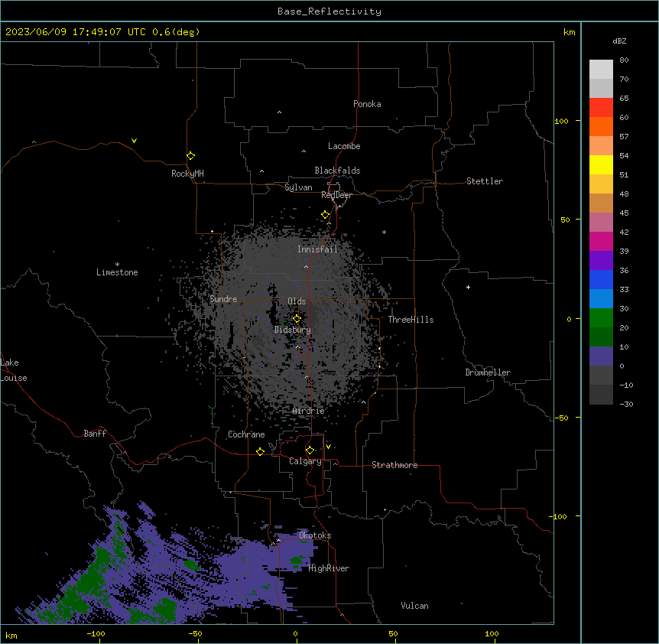Viewport: 659px width, 644px height.
Task: Pick the yellow 51-54 dBZ legend swatch
Action: [x=601, y=164]
